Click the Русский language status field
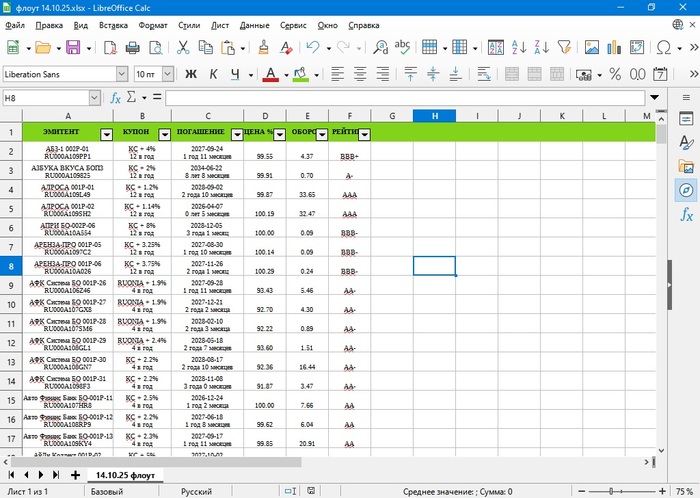Screen dimensions: 700x498 pos(196,491)
